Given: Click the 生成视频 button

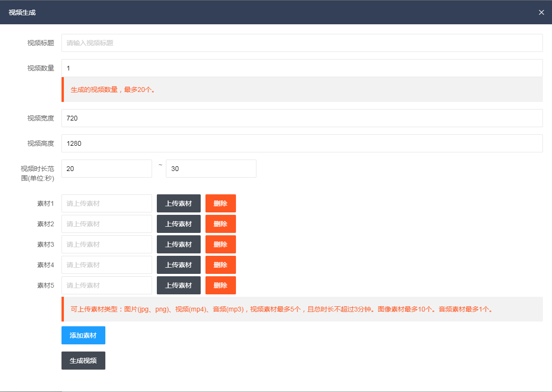Looking at the screenshot, I should point(83,361).
